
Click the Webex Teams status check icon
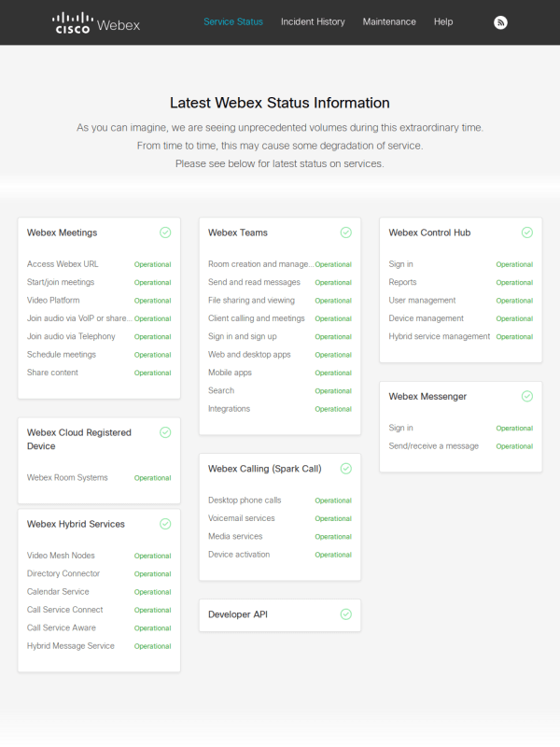pos(346,233)
